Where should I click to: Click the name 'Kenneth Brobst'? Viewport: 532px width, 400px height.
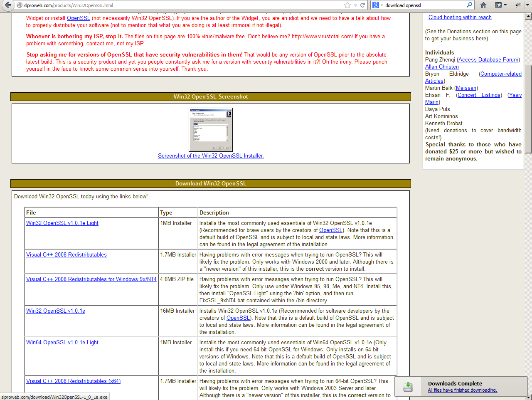(444, 123)
